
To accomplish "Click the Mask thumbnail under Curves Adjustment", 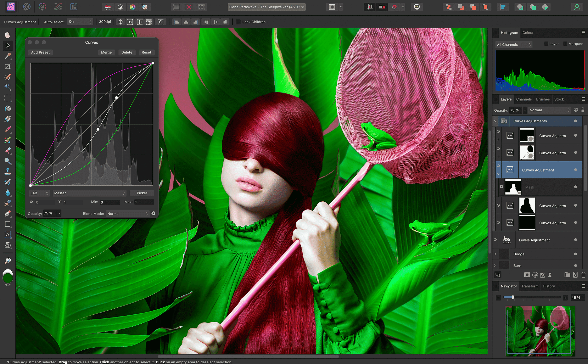I will (x=513, y=187).
